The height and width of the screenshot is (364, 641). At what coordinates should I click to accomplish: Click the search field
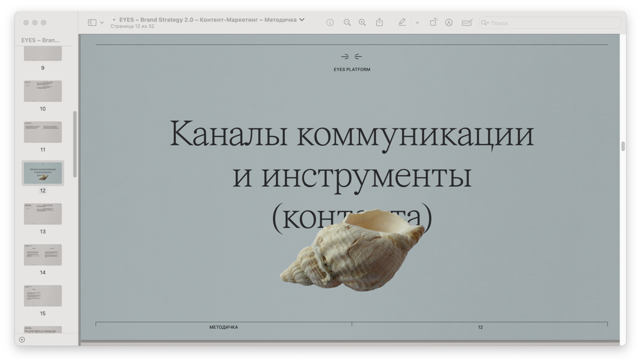pyautogui.click(x=550, y=23)
